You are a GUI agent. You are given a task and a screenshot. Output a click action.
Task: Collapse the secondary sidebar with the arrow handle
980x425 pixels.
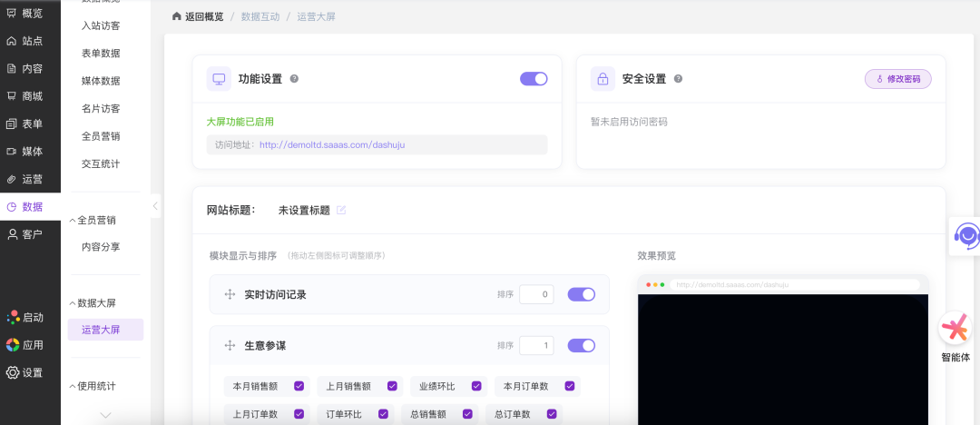[155, 206]
